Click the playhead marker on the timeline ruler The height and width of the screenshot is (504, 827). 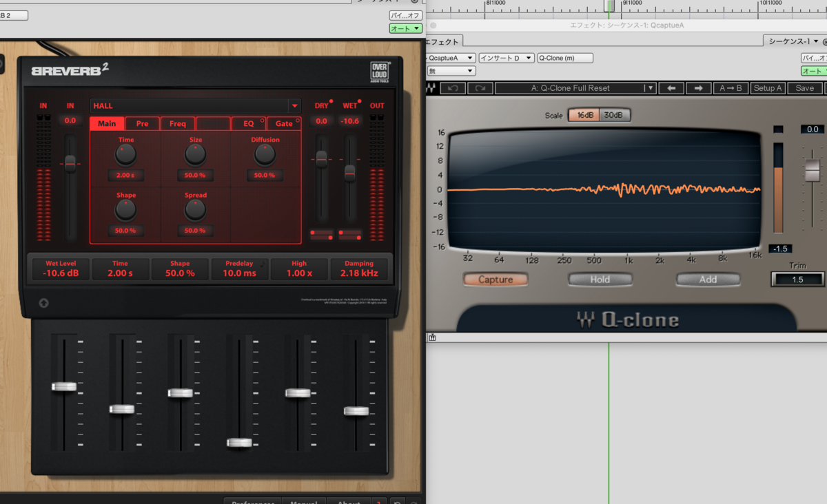tap(609, 6)
